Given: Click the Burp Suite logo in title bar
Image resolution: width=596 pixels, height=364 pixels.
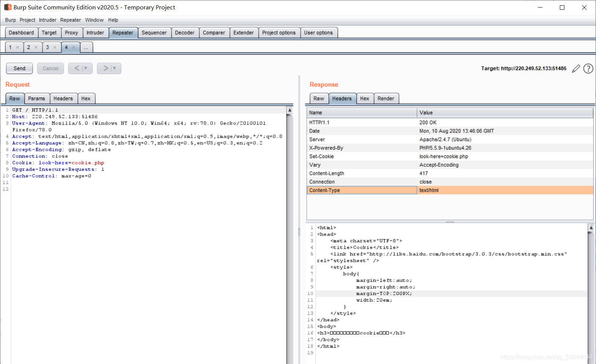Looking at the screenshot, I should click(x=8, y=7).
